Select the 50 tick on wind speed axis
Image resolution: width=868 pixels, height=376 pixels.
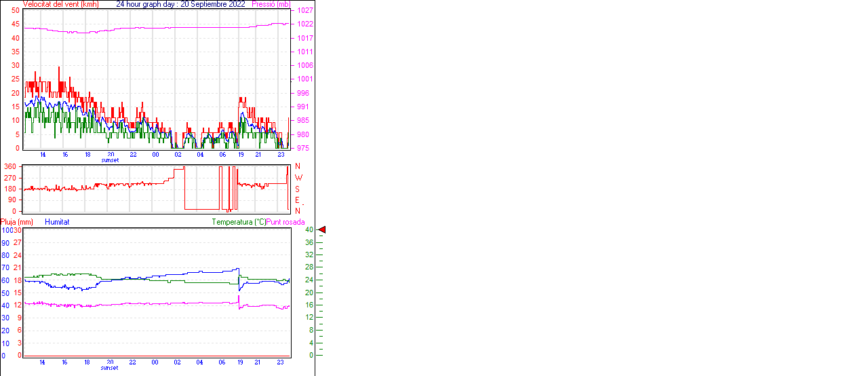[16, 10]
